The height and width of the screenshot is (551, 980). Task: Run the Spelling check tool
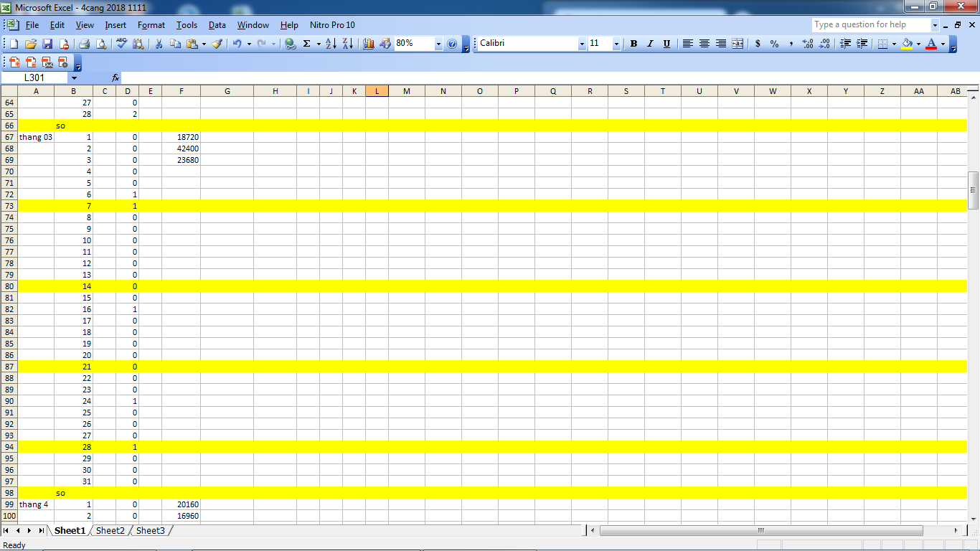pos(121,44)
